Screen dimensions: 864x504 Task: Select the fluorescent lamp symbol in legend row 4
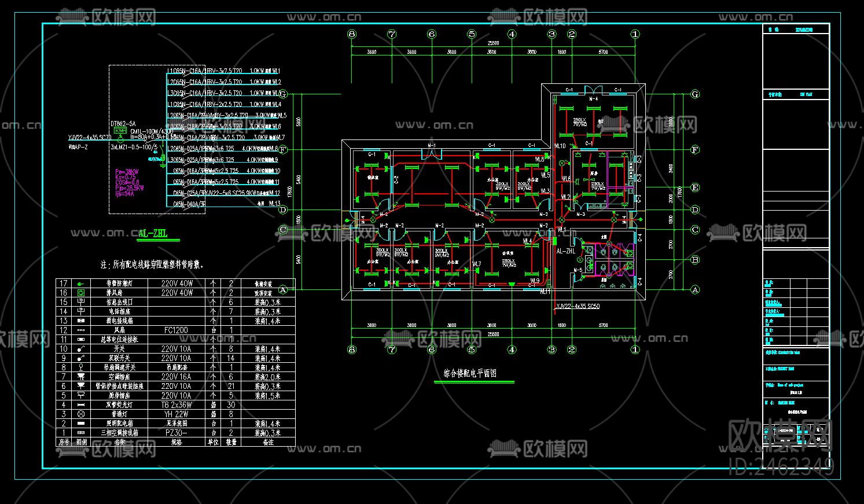coord(82,404)
